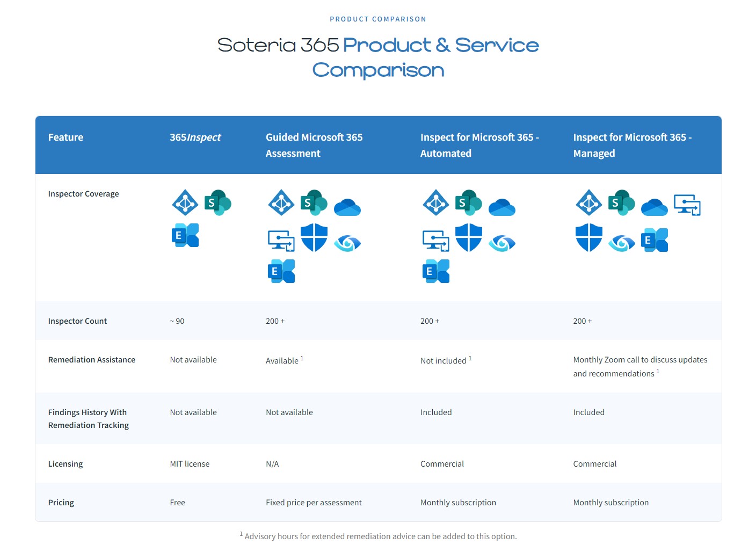Click the Exchange icon under Inspect Automated
756x559 pixels.
(x=436, y=271)
